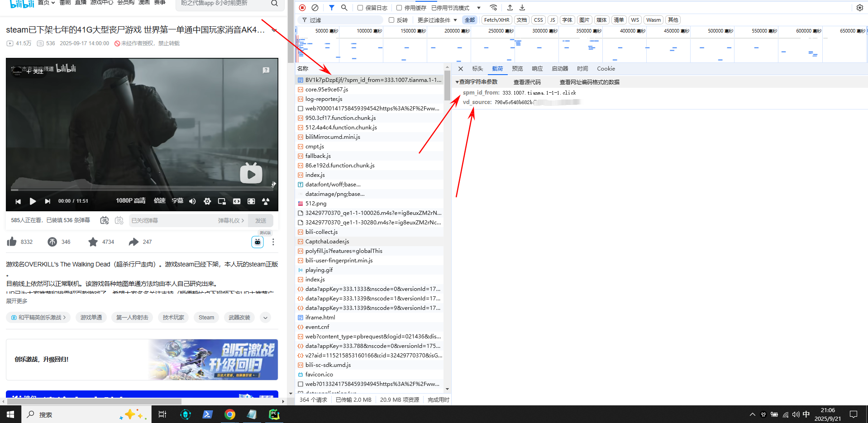Clear the network log

pos(315,8)
